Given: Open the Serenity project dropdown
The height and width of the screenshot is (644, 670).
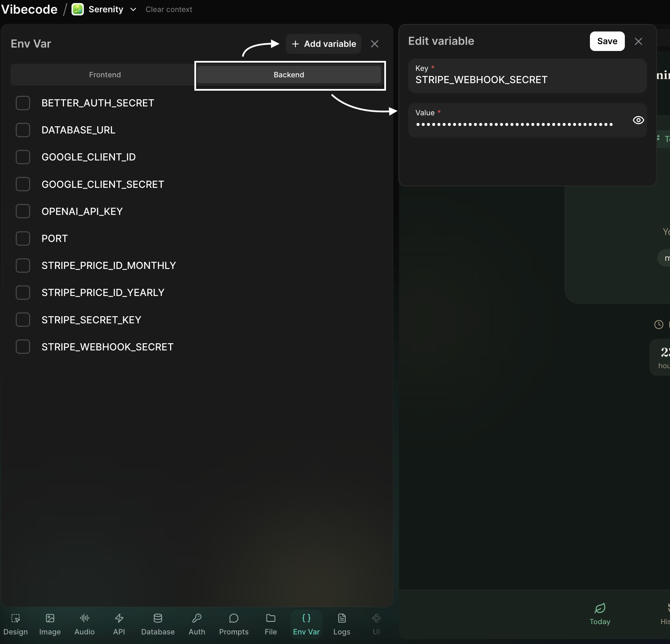Looking at the screenshot, I should 133,10.
